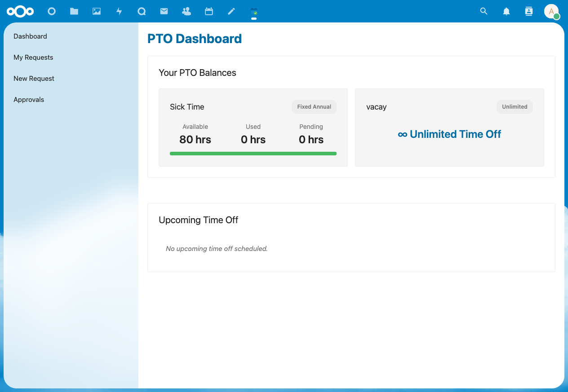Open the PTO tracker app icon
The height and width of the screenshot is (392, 568).
254,11
